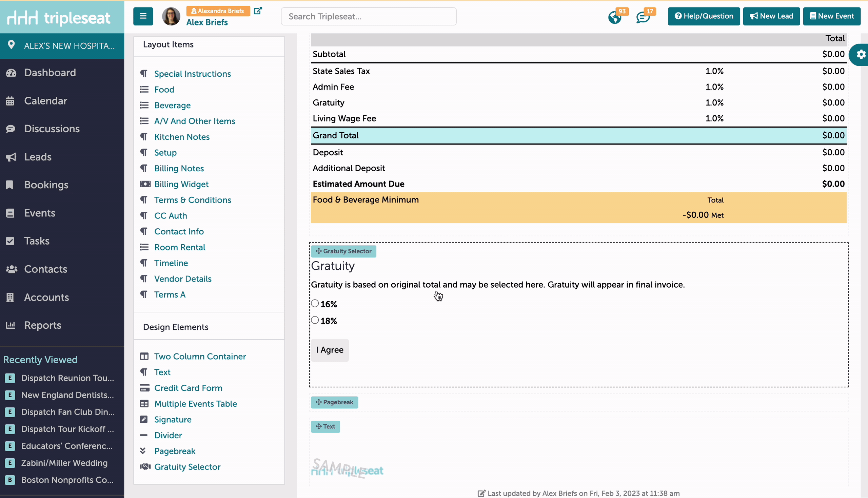Image resolution: width=868 pixels, height=498 pixels.
Task: Click the Bookings bookmark icon
Action: coord(9,185)
